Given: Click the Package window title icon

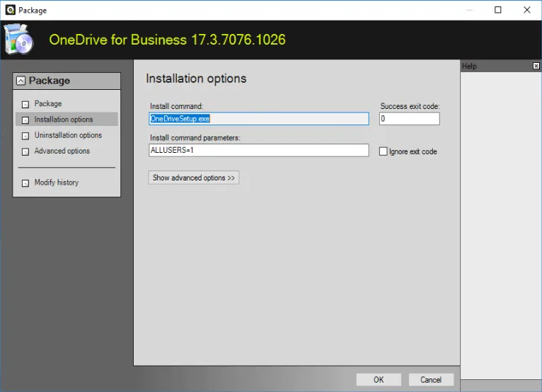Looking at the screenshot, I should pyautogui.click(x=11, y=10).
